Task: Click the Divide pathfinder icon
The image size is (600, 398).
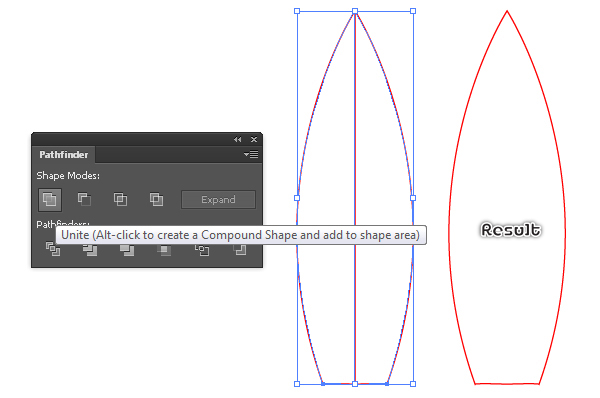Action: click(53, 249)
